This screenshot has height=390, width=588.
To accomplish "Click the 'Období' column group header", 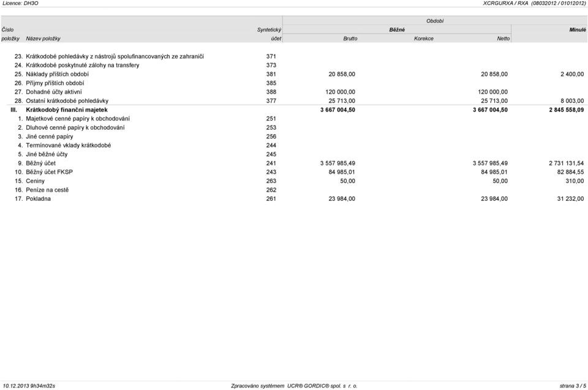I will [x=435, y=21].
